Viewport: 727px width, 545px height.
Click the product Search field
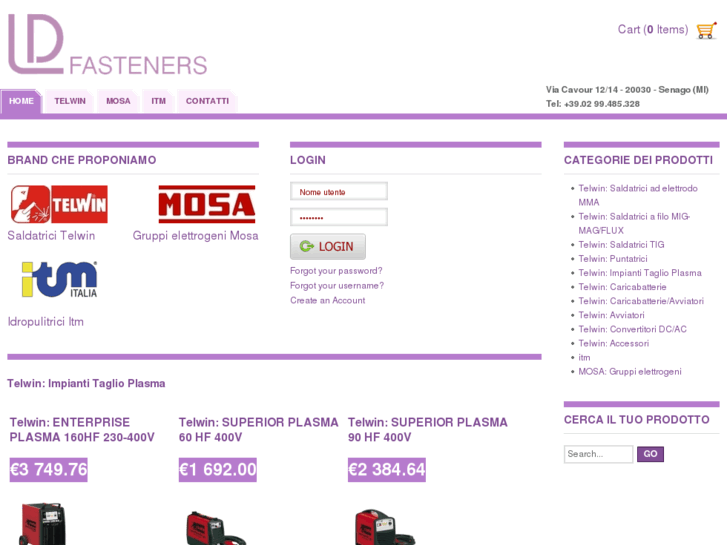click(x=599, y=454)
